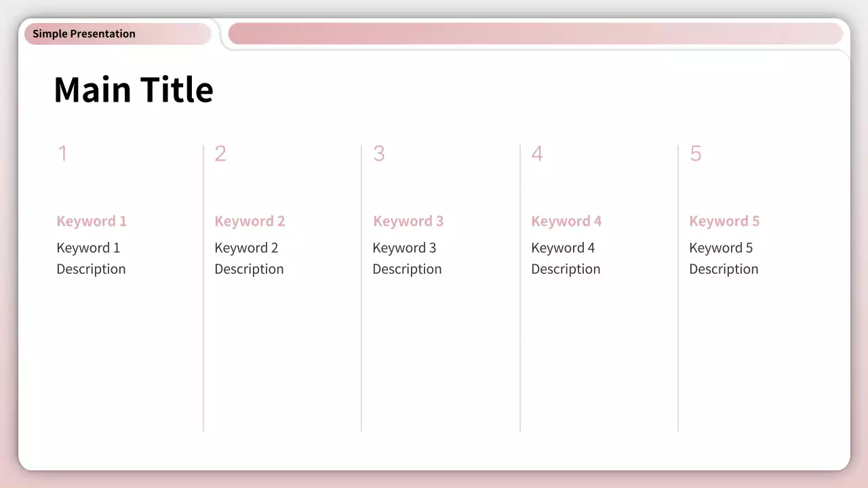Click the "Keyword 4 Description" body text
This screenshot has height=488, width=868.
pyautogui.click(x=566, y=258)
